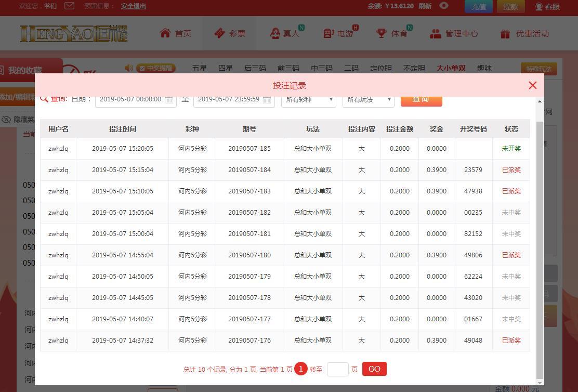The image size is (578, 392).
Task: Click draw number 49048
Action: pos(473,341)
